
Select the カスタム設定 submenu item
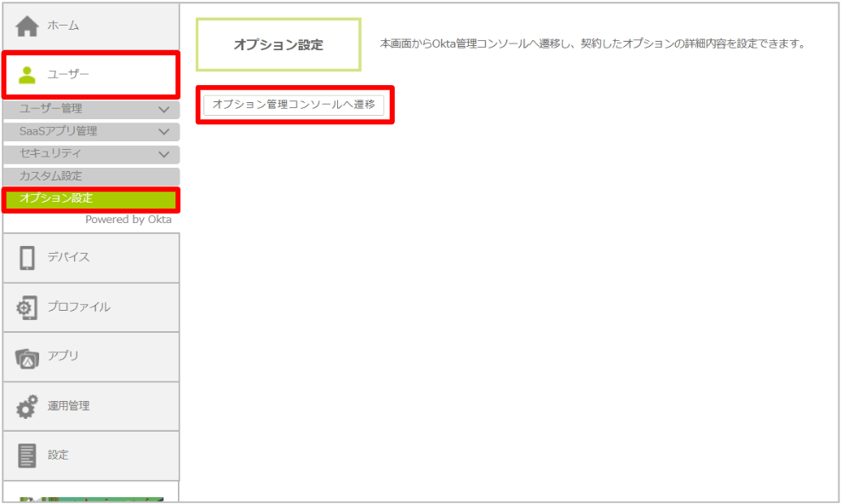pos(51,176)
